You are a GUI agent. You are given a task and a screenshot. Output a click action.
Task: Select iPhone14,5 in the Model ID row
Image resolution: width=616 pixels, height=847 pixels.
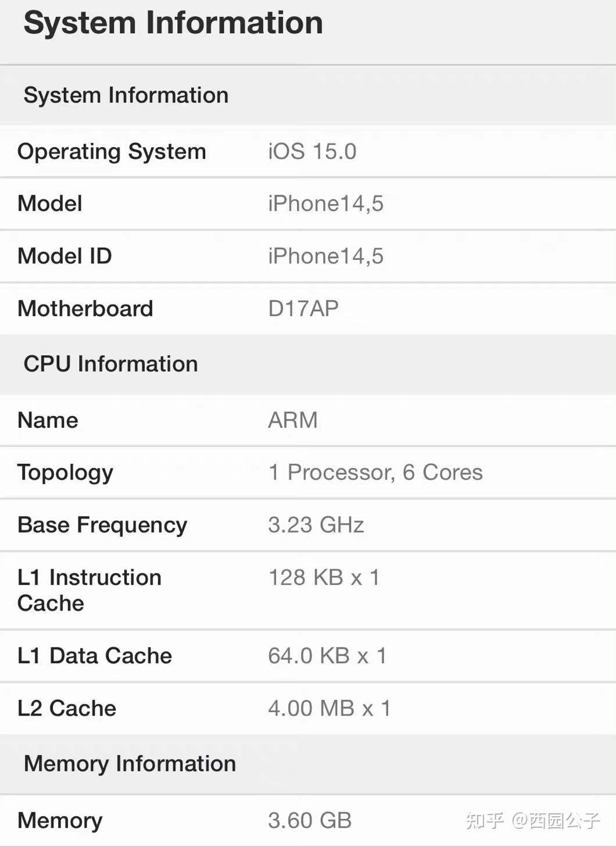(x=326, y=256)
